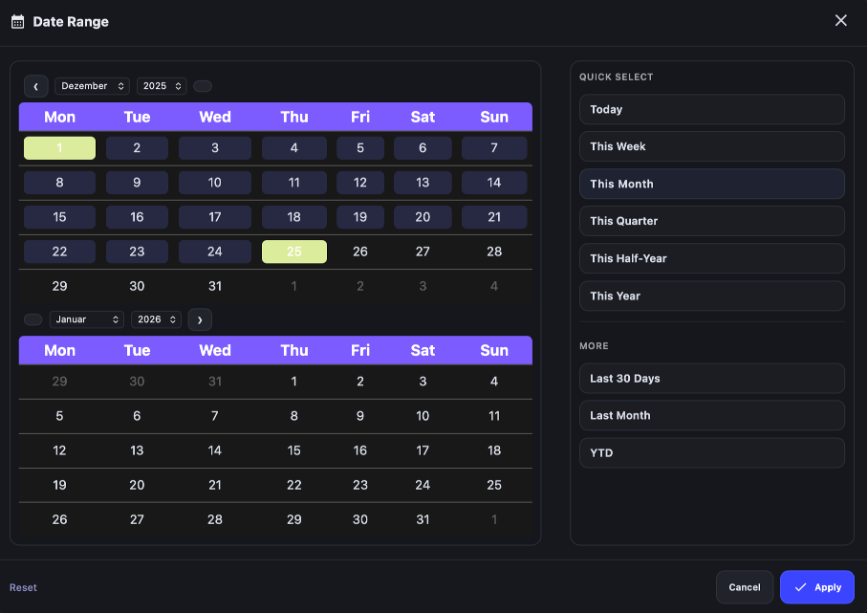Pick January 28 in the calendar

click(x=215, y=520)
